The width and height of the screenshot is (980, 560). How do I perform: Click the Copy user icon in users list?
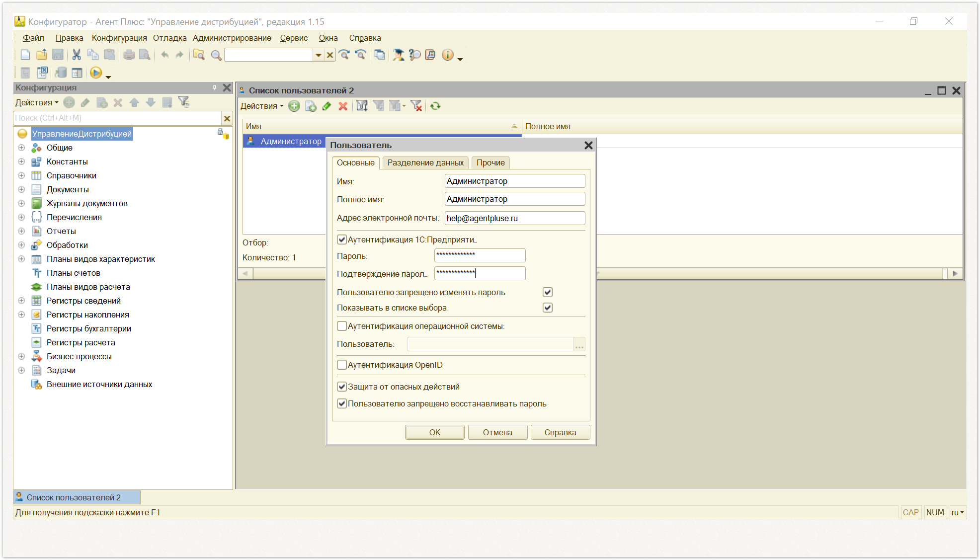tap(311, 106)
